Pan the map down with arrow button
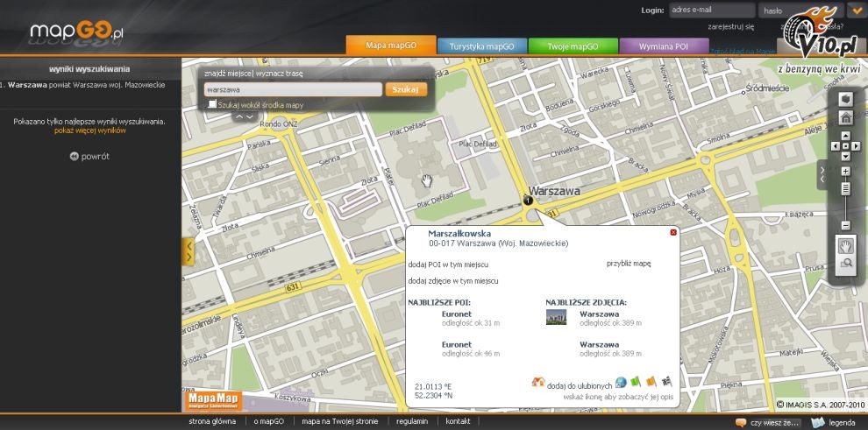The image size is (868, 430). point(845,157)
